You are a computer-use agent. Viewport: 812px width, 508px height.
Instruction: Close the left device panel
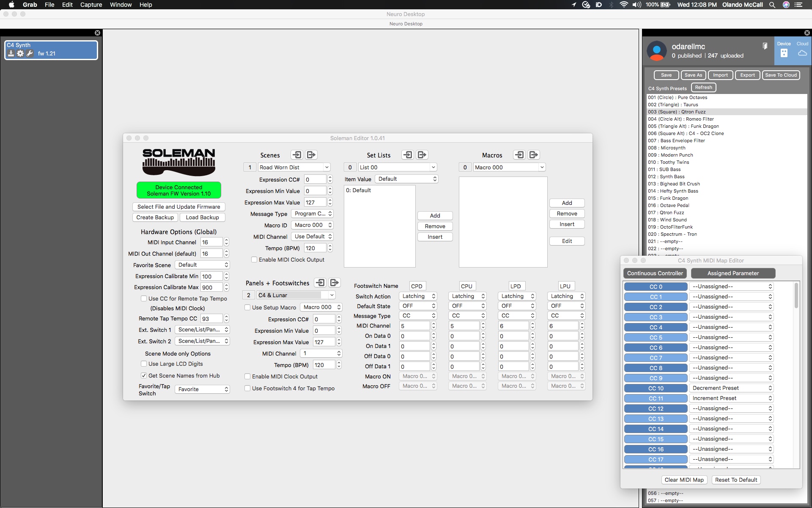pos(97,33)
